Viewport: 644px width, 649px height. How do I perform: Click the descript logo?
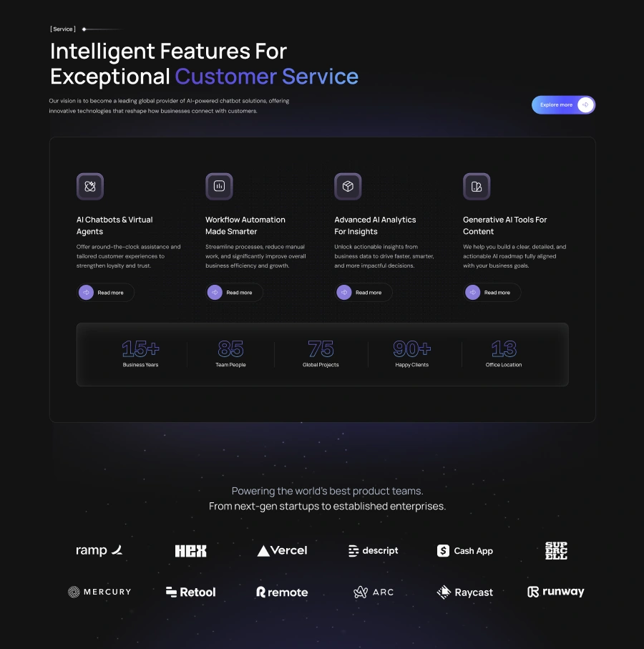[373, 551]
